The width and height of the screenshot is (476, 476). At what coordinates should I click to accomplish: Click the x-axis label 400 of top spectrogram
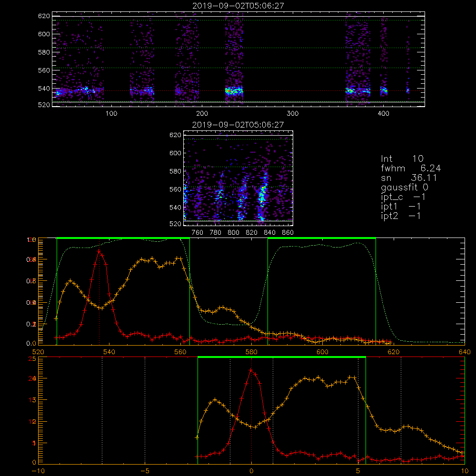coord(383,114)
